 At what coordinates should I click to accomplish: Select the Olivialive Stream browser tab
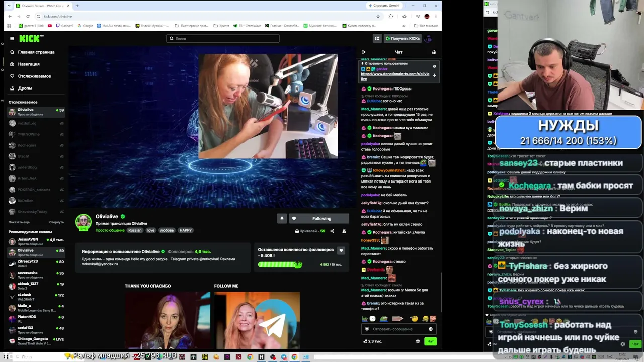[43, 6]
